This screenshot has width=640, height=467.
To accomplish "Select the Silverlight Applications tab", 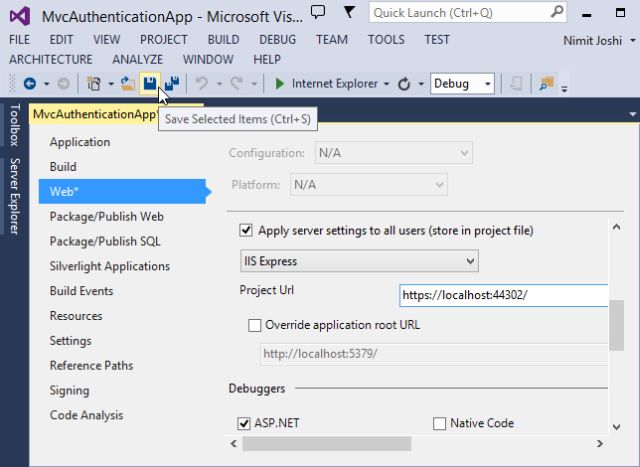I will [110, 266].
